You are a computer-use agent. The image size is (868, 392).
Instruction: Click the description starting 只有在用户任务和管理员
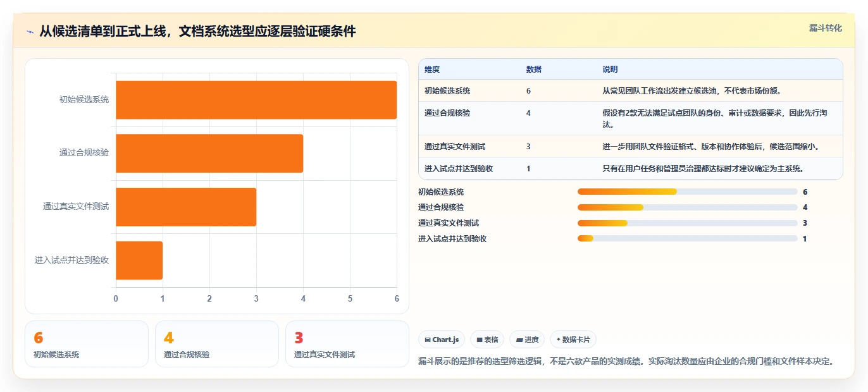(703, 169)
